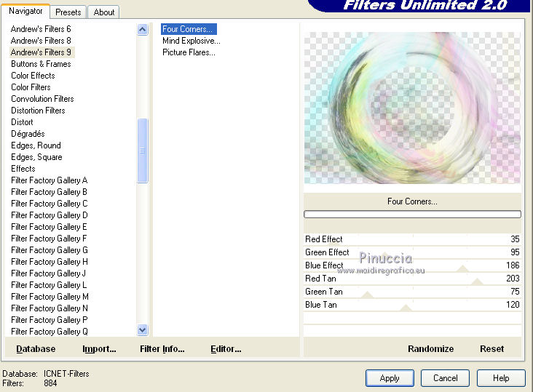Viewport: 533px width, 392px height.
Task: Select Filter Factory Gallery N
Action: coord(50,308)
